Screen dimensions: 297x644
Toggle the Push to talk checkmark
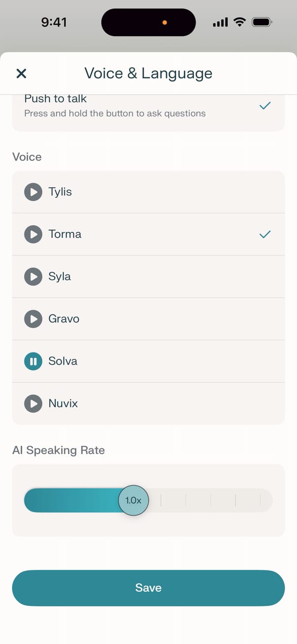coord(265,106)
